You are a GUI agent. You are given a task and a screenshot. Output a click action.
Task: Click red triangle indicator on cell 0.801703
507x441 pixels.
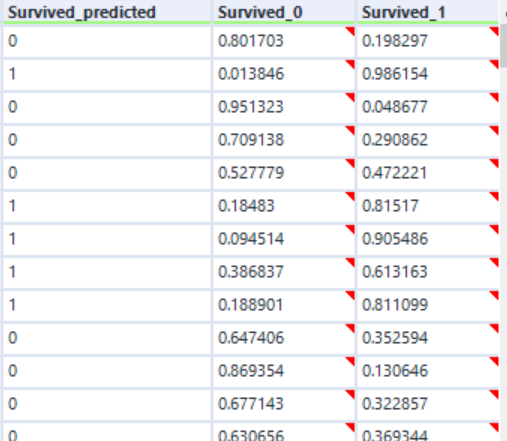point(350,31)
